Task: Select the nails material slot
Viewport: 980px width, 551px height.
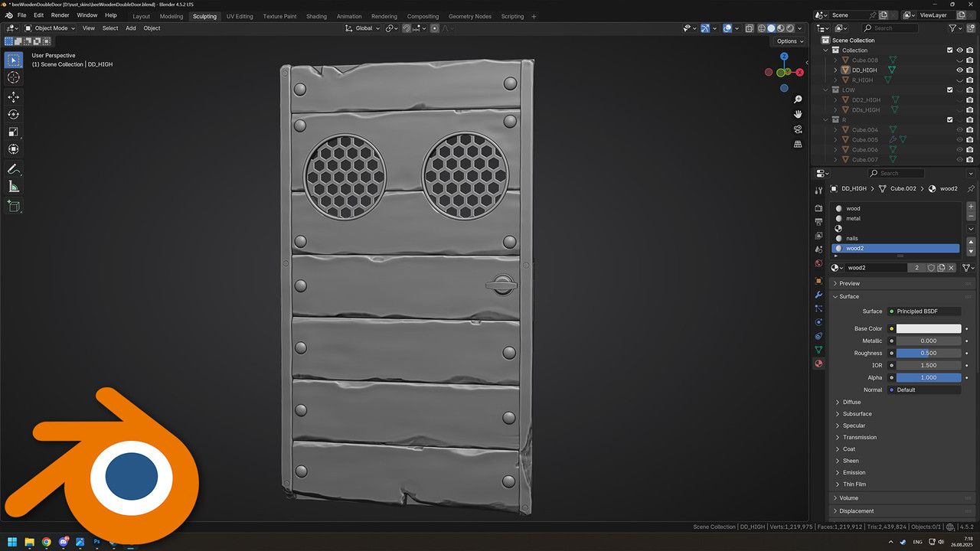Action: 895,238
